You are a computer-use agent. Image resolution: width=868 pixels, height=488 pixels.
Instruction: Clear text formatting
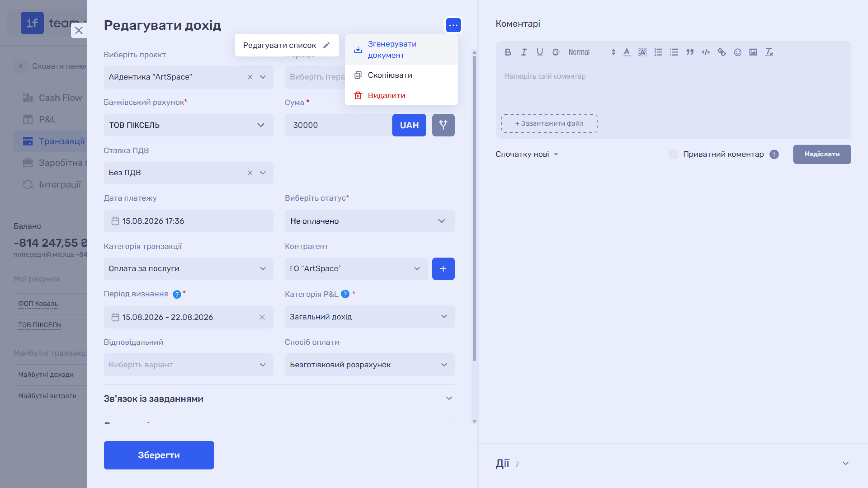[x=769, y=52]
